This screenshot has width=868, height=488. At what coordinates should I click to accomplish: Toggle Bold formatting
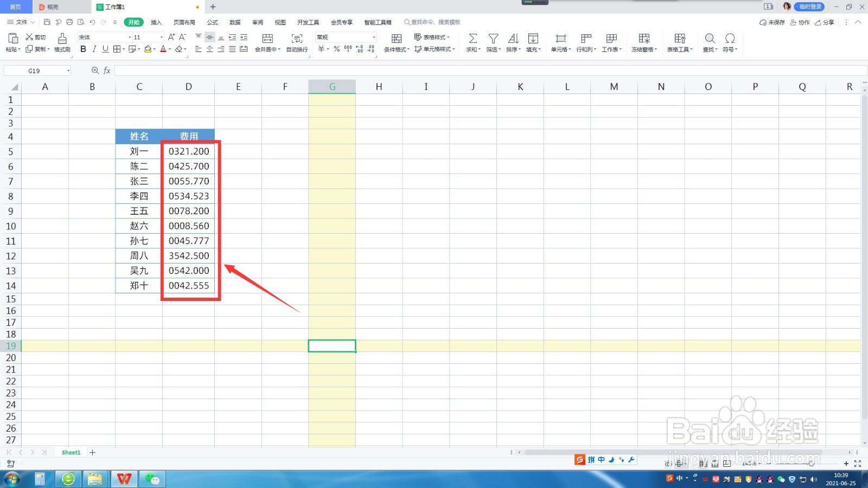[x=83, y=49]
